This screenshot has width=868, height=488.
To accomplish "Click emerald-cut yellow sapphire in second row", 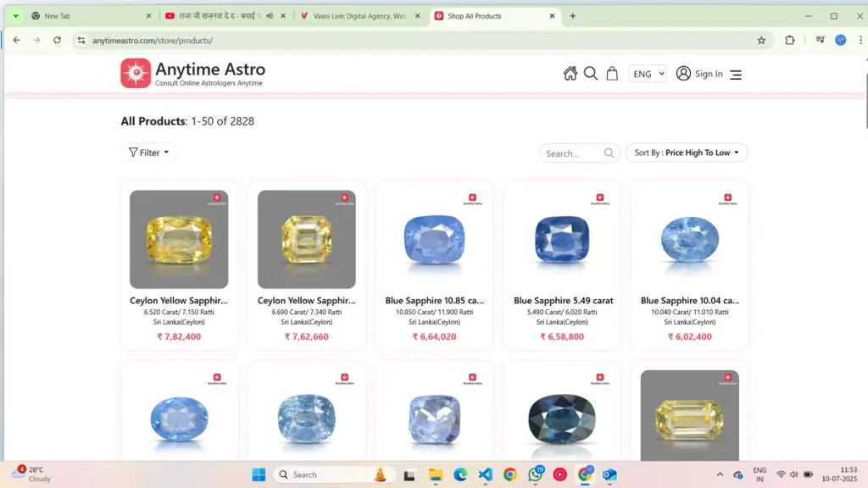I will point(690,416).
